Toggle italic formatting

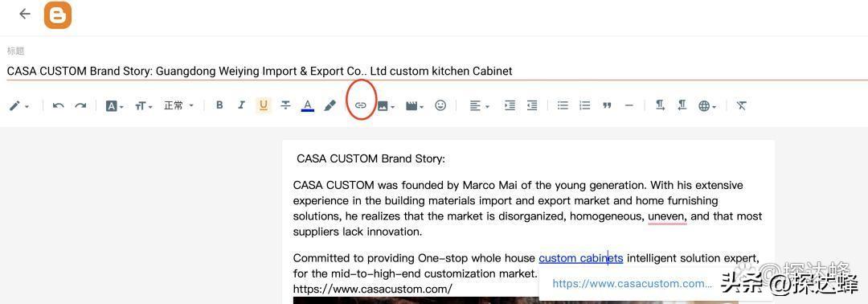(x=241, y=105)
